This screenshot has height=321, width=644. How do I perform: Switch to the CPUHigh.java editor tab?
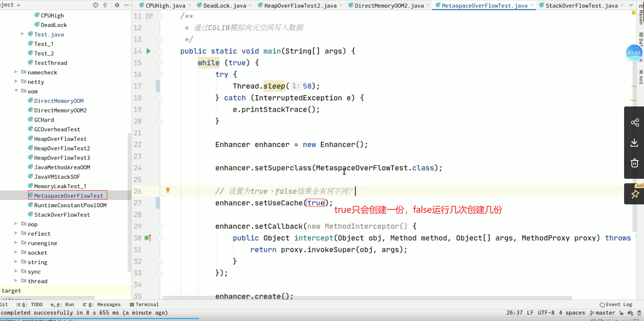(x=165, y=5)
